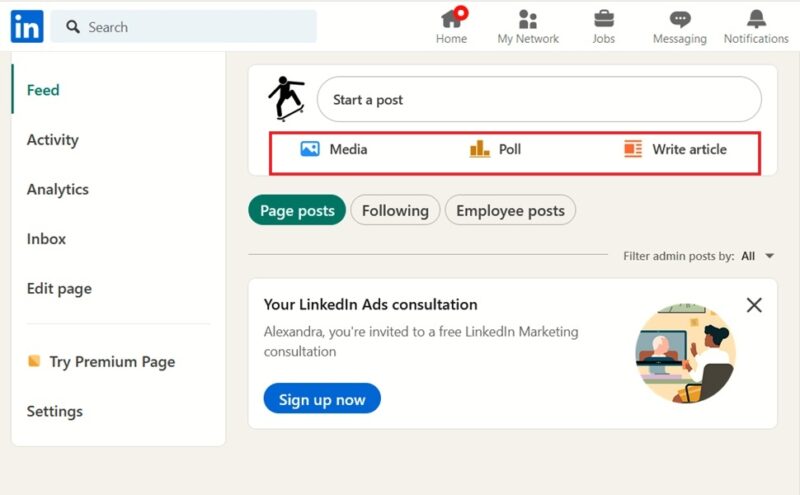This screenshot has width=800, height=495.
Task: Focus the Search input field
Action: click(184, 27)
